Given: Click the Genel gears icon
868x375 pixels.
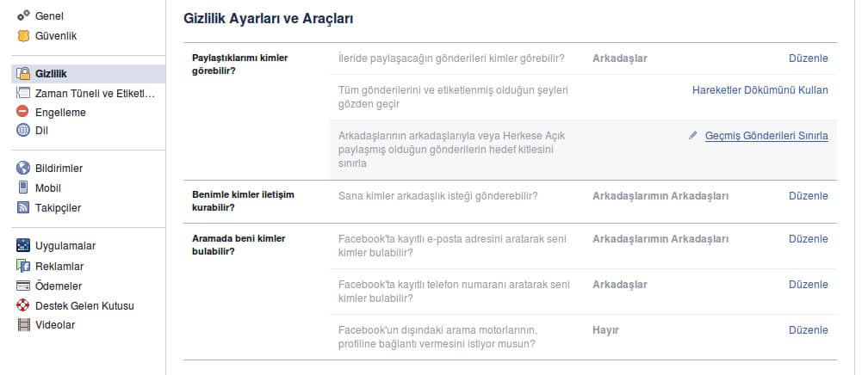Looking at the screenshot, I should tap(23, 16).
